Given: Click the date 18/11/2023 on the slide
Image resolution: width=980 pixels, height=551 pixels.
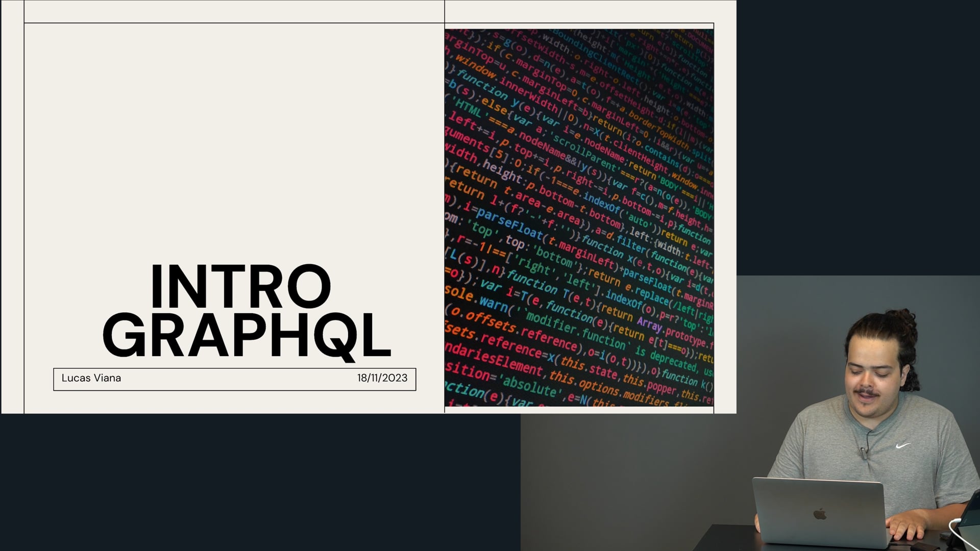Looking at the screenshot, I should click(x=382, y=378).
